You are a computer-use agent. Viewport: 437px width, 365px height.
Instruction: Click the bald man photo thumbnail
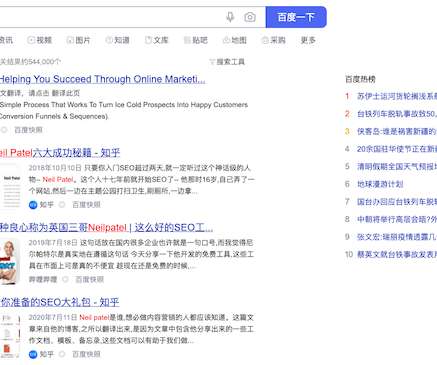tap(9, 262)
